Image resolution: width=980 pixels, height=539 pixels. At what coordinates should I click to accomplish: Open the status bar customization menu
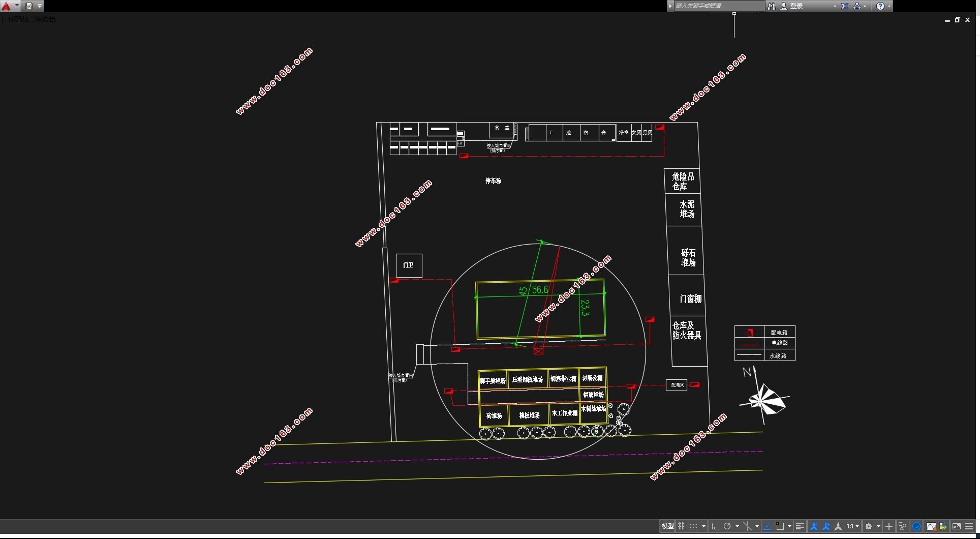pyautogui.click(x=969, y=526)
